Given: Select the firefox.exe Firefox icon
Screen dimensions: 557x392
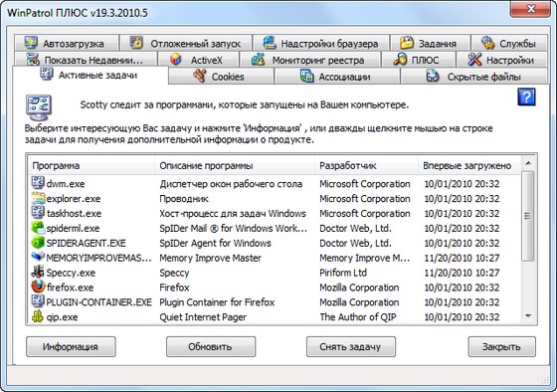Looking at the screenshot, I should pyautogui.click(x=38, y=287).
